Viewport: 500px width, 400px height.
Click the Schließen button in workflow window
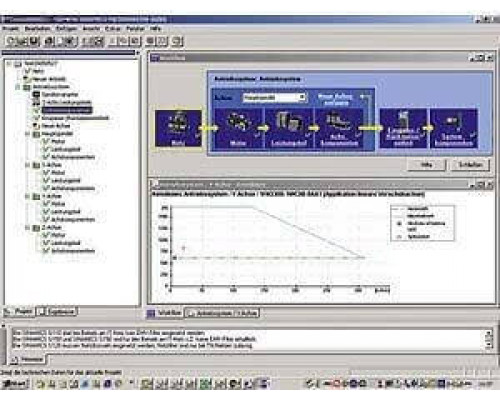[x=470, y=165]
